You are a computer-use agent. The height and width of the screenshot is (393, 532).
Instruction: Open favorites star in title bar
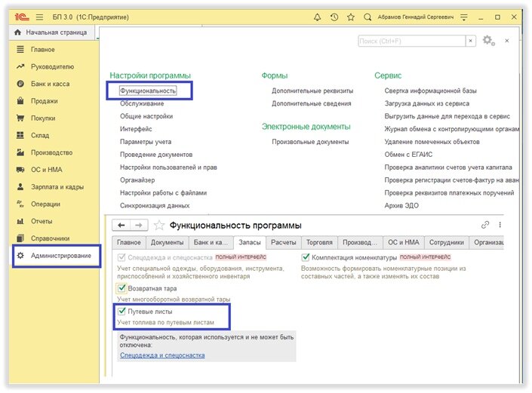tap(351, 17)
